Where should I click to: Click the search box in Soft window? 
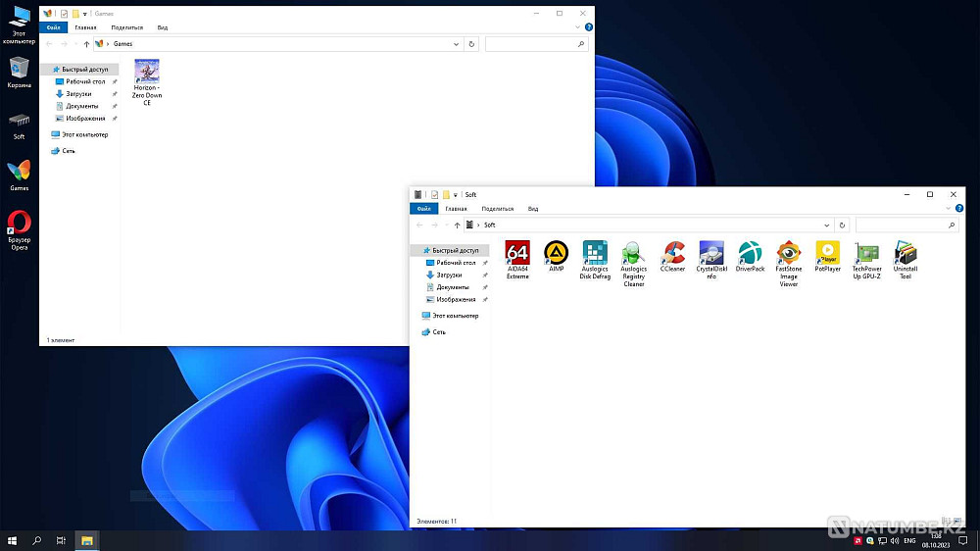pyautogui.click(x=906, y=225)
